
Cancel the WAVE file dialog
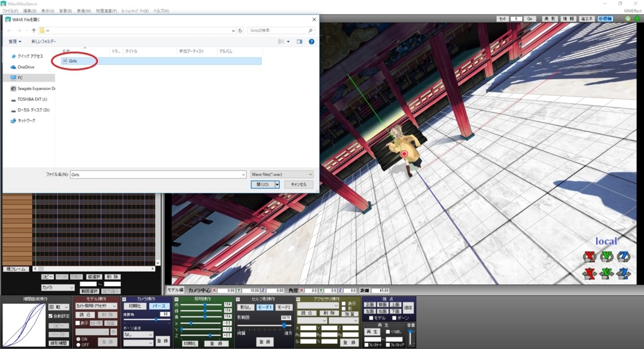pyautogui.click(x=299, y=184)
